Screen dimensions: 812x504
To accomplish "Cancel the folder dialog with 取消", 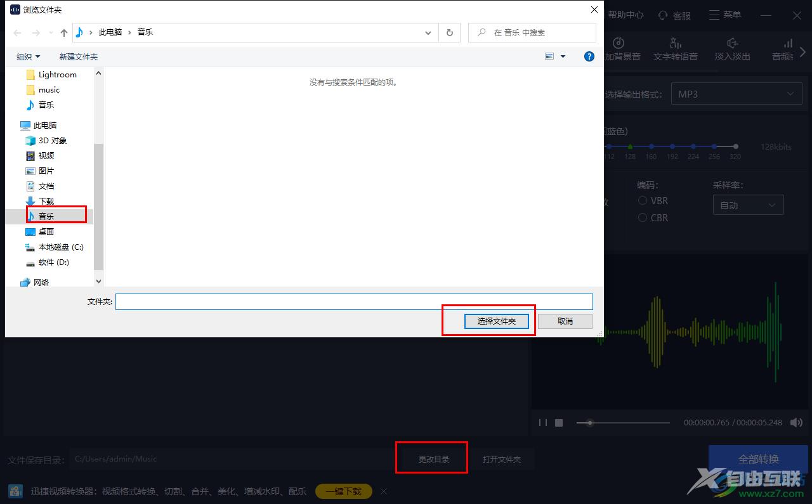I will (x=565, y=321).
